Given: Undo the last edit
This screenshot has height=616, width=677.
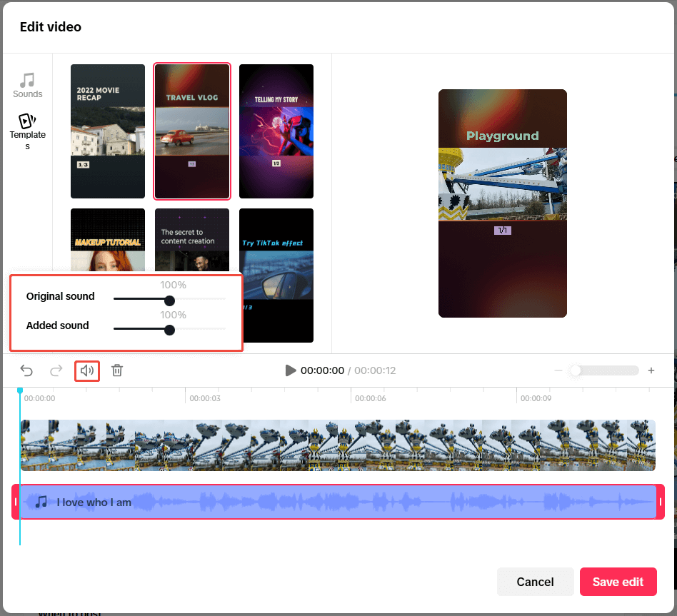Looking at the screenshot, I should [26, 370].
